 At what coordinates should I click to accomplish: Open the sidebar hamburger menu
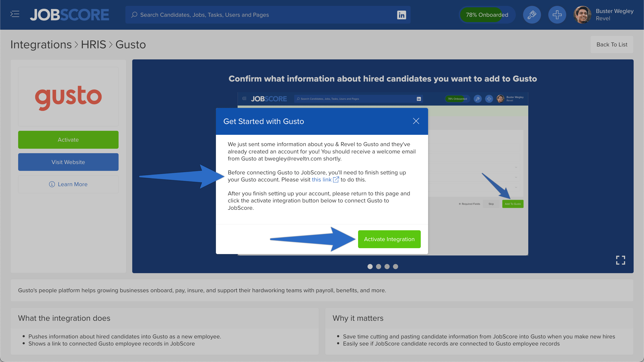(15, 14)
